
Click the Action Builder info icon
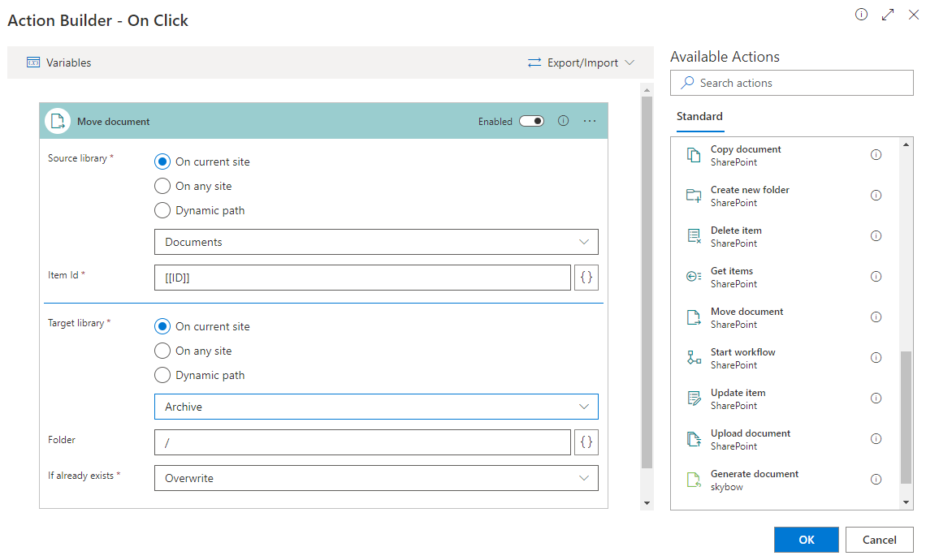tap(862, 15)
